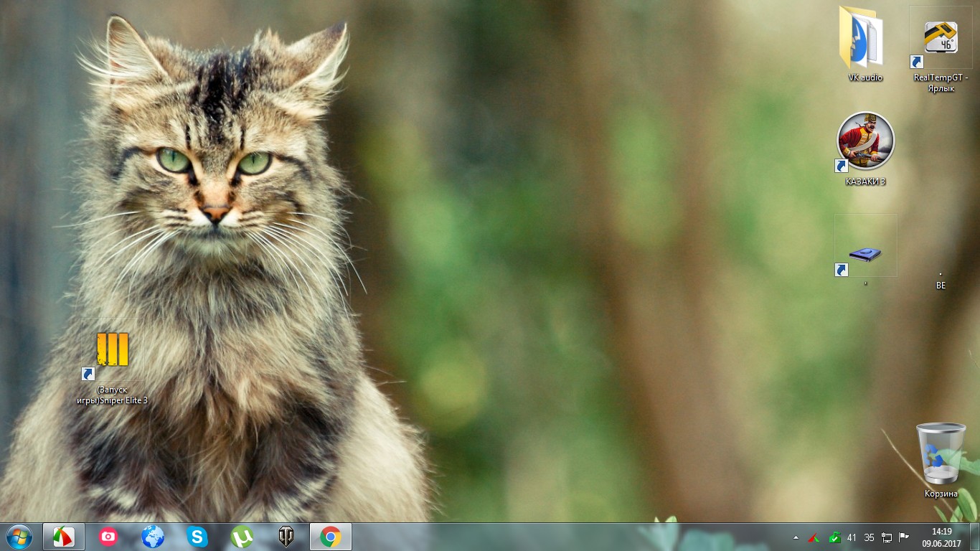The height and width of the screenshot is (551, 980).
Task: Open the FastStone Capture taskbar button
Action: tap(64, 537)
